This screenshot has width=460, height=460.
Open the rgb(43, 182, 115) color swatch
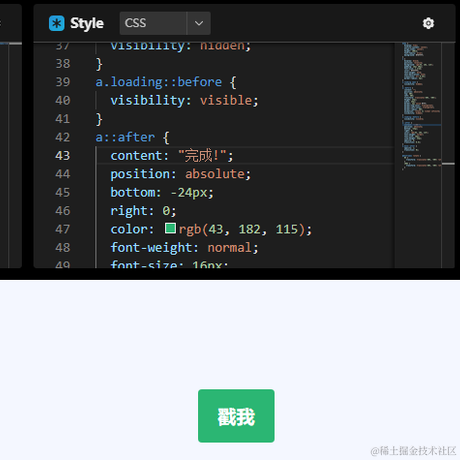tap(170, 228)
